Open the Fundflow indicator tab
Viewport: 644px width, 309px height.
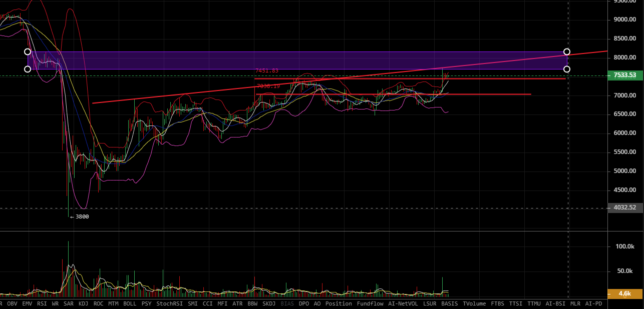pos(370,303)
